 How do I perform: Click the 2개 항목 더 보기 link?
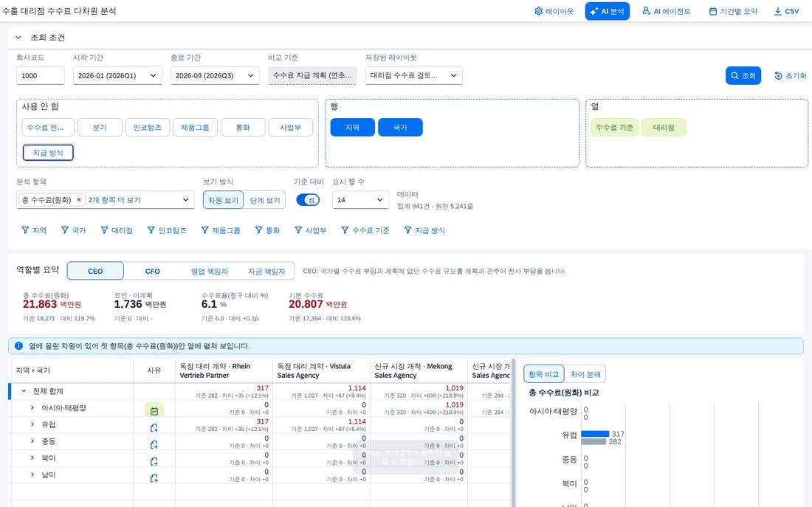[114, 200]
